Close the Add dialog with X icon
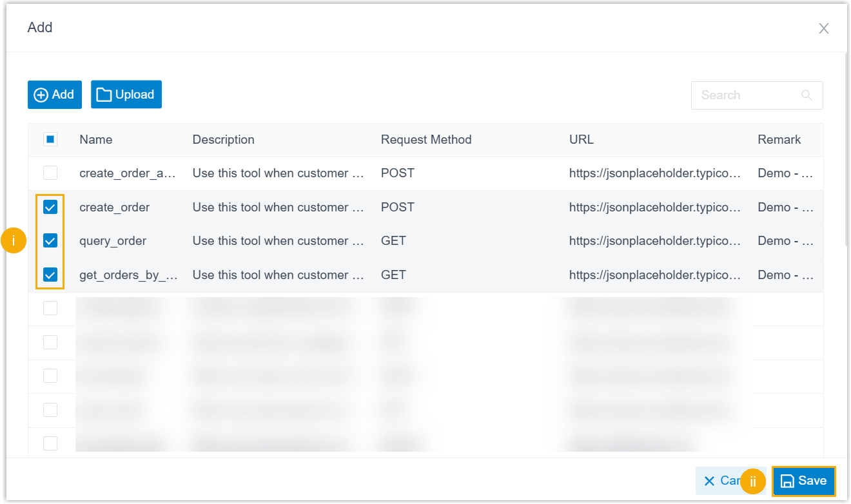The width and height of the screenshot is (851, 504). pos(823,28)
